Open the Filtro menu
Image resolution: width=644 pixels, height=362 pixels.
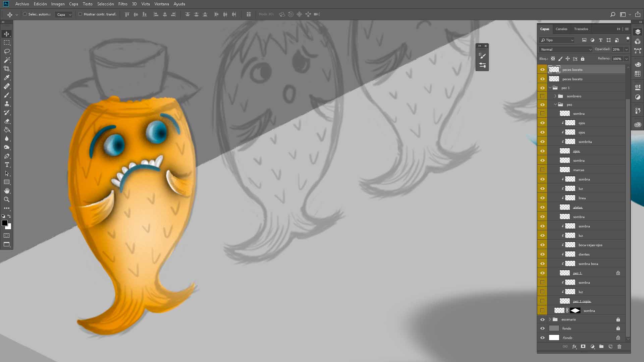(122, 4)
